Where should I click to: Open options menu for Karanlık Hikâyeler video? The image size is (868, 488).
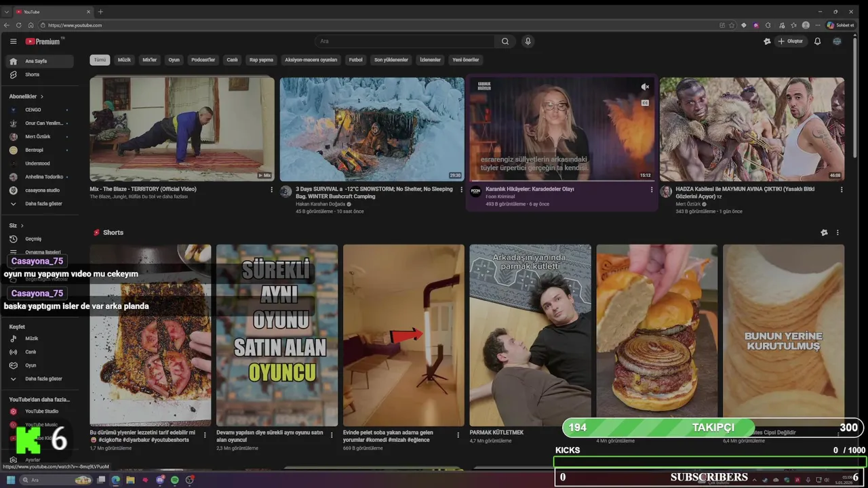(x=652, y=190)
